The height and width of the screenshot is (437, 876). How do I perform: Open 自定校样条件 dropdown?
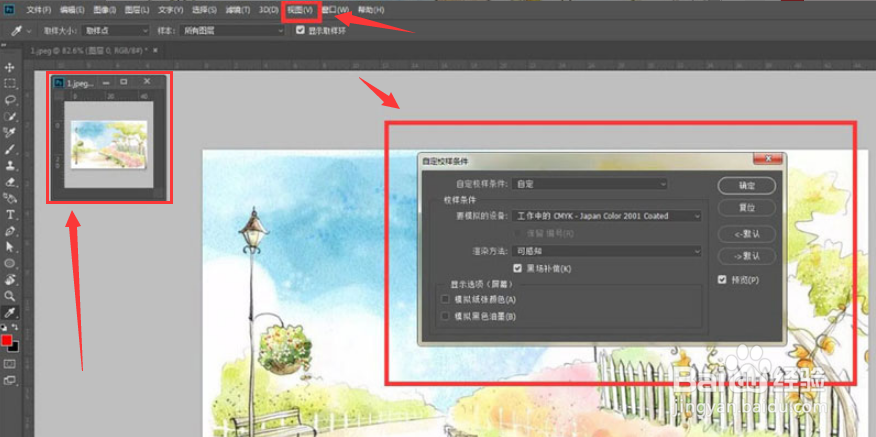[590, 184]
